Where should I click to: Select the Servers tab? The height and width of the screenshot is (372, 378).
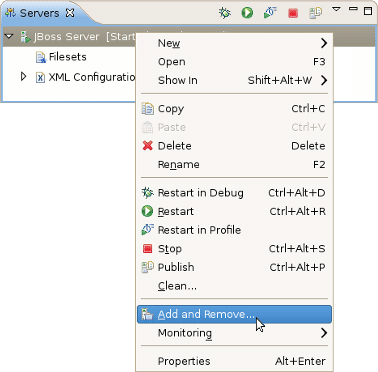(x=39, y=13)
